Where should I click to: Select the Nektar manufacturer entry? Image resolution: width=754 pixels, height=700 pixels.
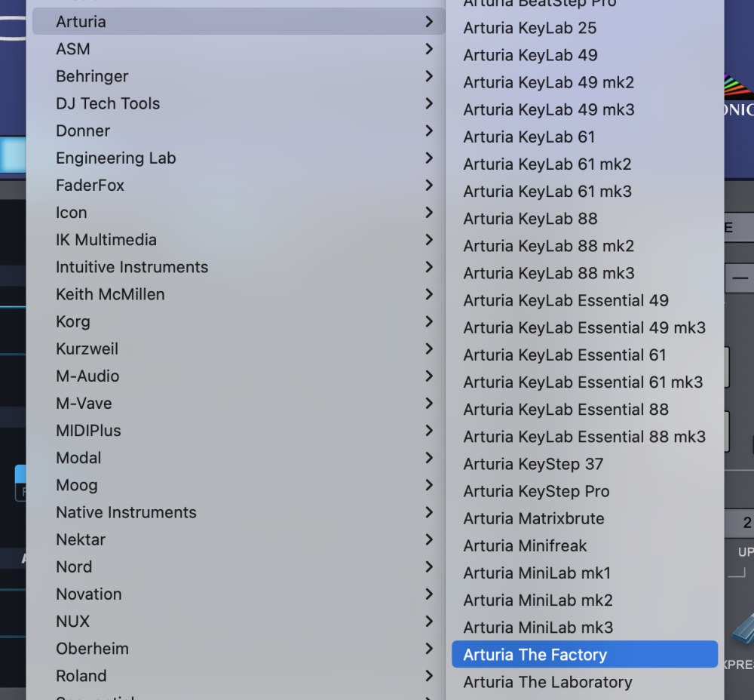[238, 540]
